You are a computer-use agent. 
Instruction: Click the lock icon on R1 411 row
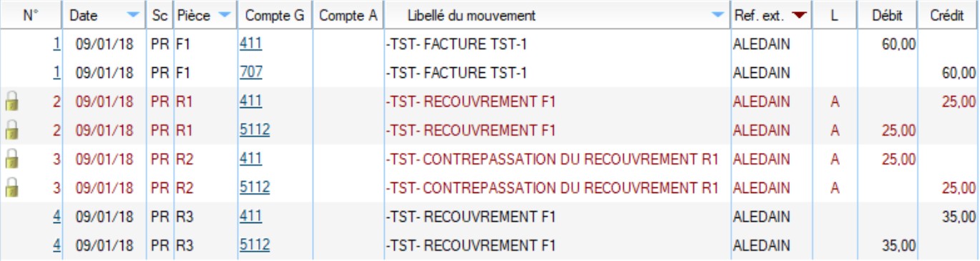11,102
